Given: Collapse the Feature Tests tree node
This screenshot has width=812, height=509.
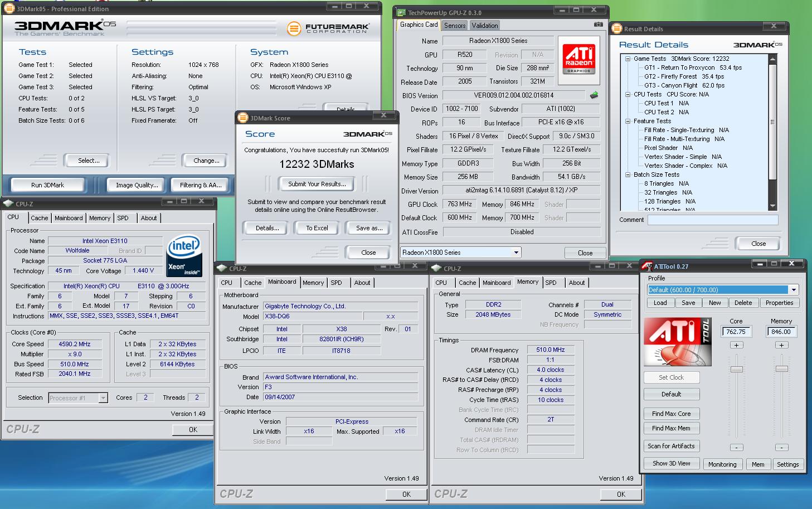Looking at the screenshot, I should click(x=628, y=121).
